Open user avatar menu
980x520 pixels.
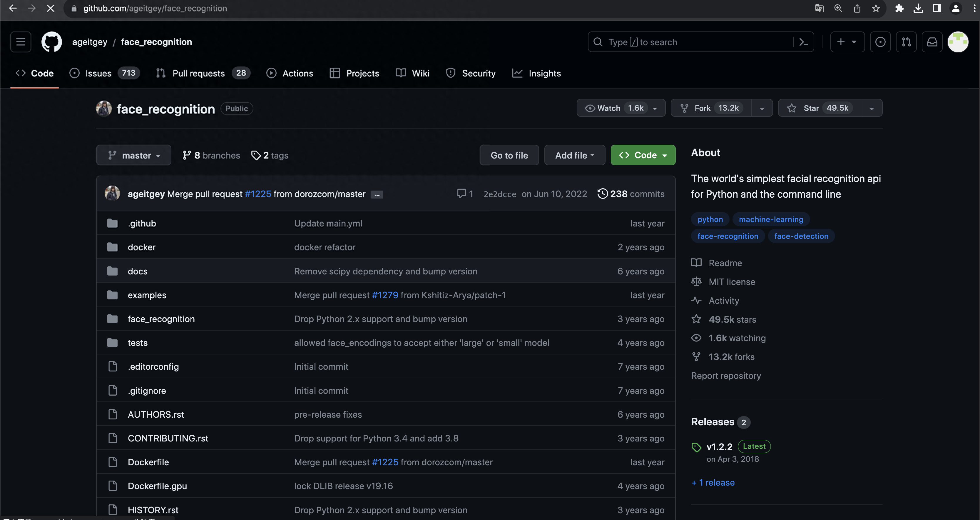958,42
